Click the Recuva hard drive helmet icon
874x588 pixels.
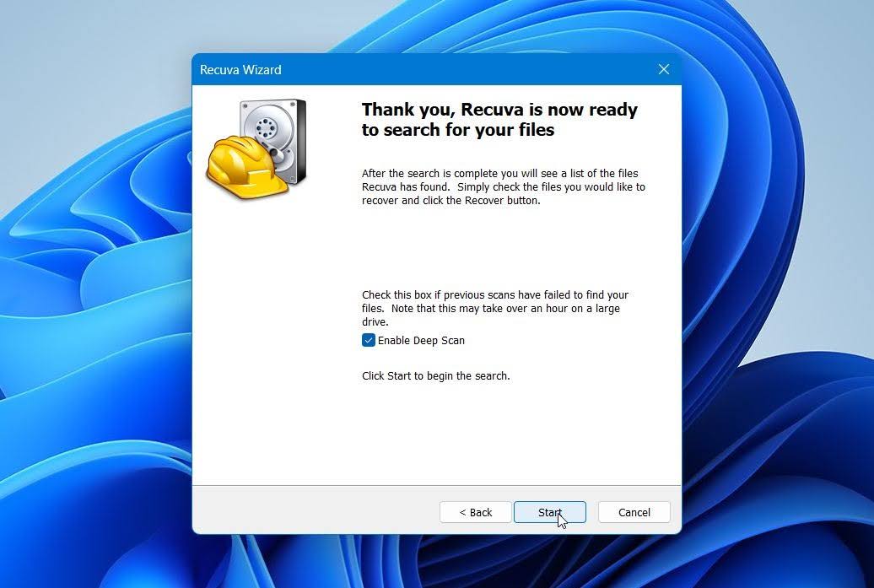(257, 148)
